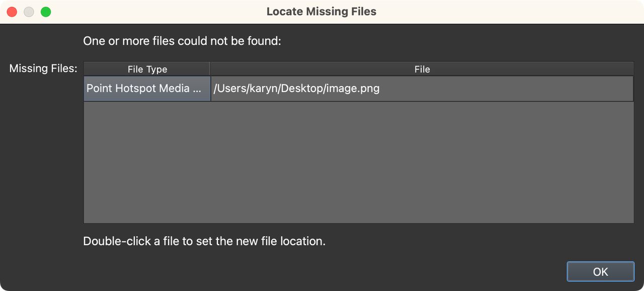The height and width of the screenshot is (291, 644).
Task: Click the highlighted File Type cell border
Action: point(210,88)
